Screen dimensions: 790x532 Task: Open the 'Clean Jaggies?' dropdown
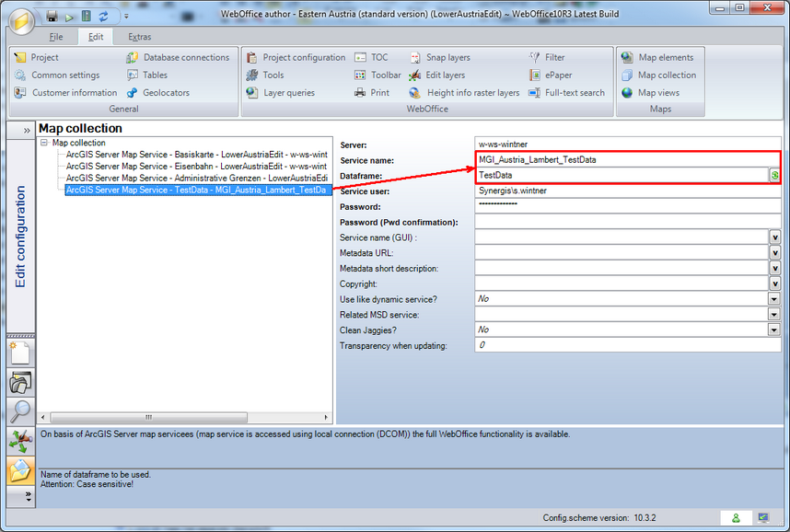(x=774, y=330)
